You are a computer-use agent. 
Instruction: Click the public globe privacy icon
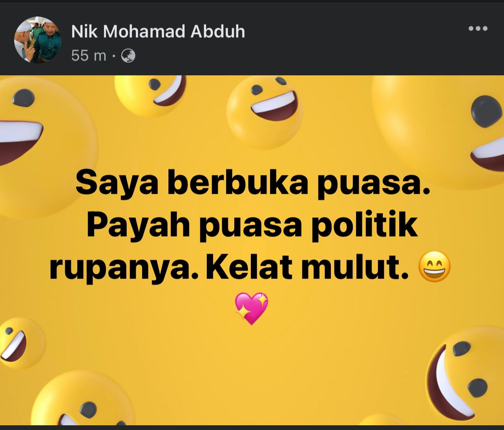click(x=128, y=56)
